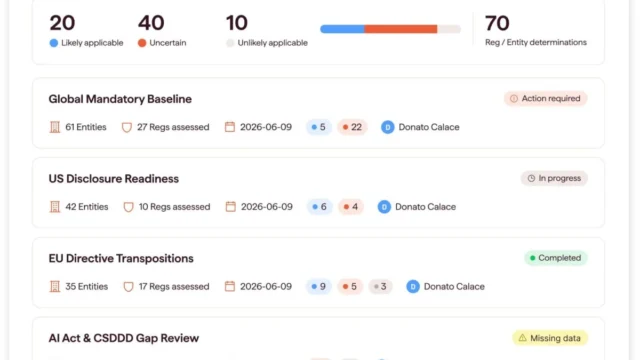Viewport: 640px width, 360px height.
Task: Click the Completed status badge
Action: click(556, 258)
